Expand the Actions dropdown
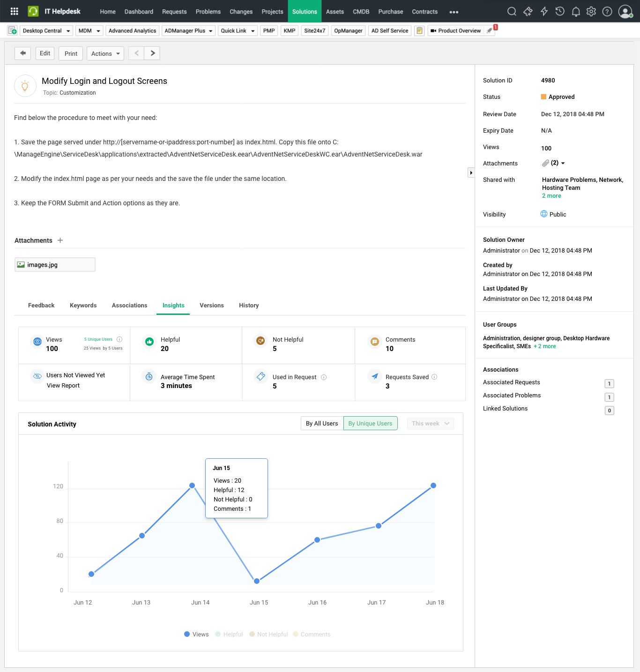The image size is (640, 672). point(105,53)
